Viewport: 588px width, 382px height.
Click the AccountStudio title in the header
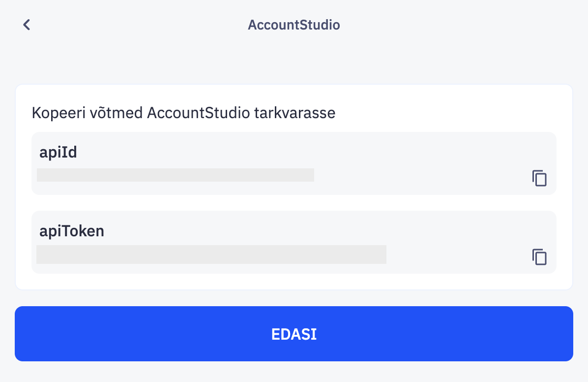[x=294, y=25]
